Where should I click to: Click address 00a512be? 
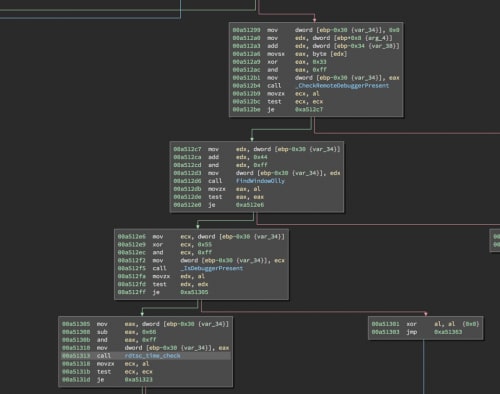tap(247, 109)
